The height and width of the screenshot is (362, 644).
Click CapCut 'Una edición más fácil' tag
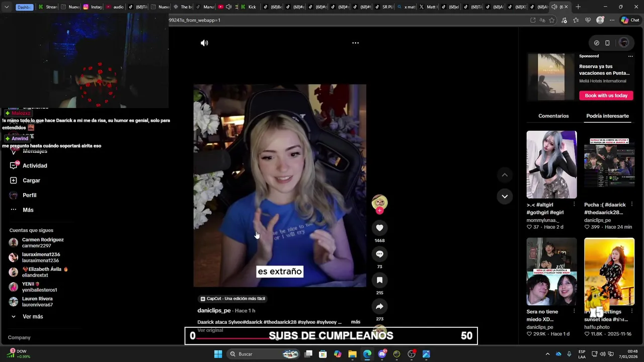pos(232,299)
